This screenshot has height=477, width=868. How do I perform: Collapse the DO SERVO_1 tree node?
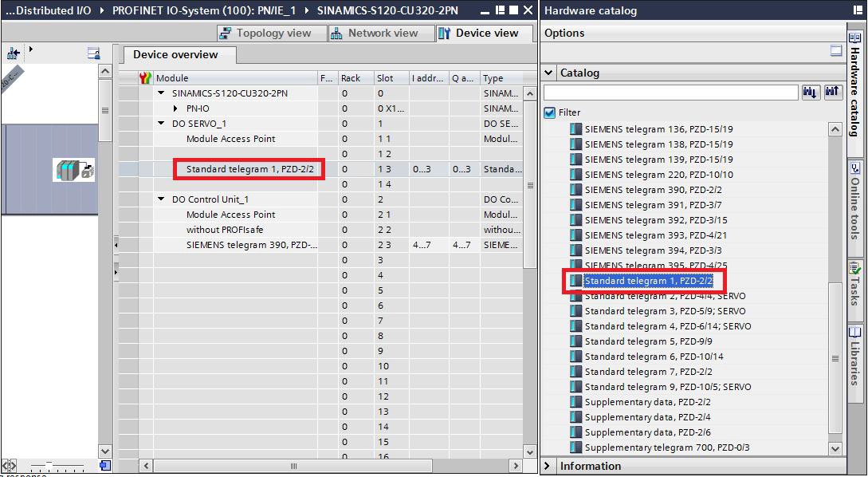(x=161, y=124)
